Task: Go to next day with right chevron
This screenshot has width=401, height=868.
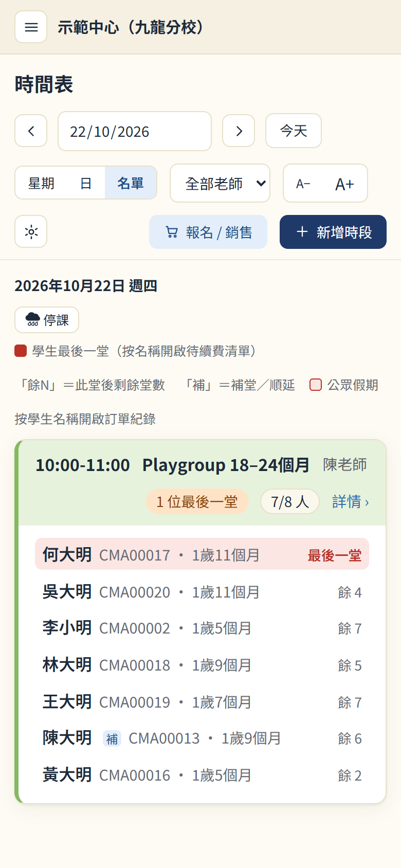Action: (x=239, y=131)
